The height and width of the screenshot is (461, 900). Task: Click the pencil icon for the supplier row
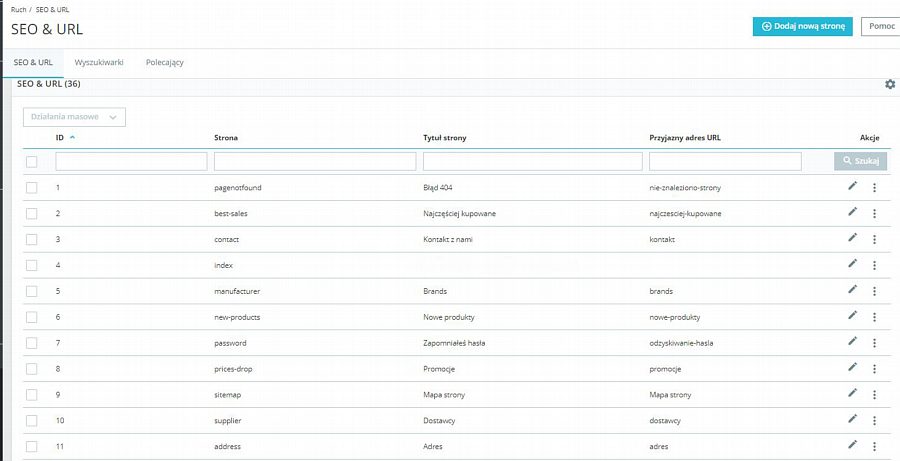(x=852, y=420)
